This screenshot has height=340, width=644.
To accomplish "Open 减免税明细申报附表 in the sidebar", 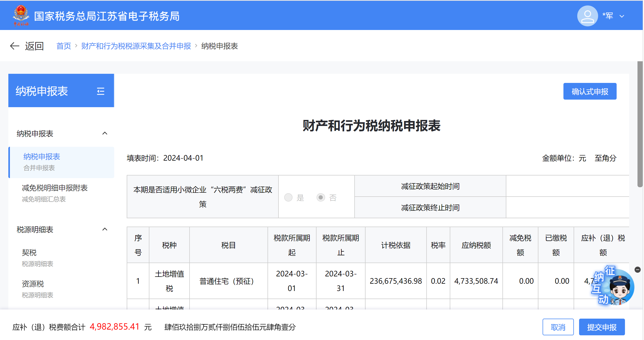I will pyautogui.click(x=55, y=188).
